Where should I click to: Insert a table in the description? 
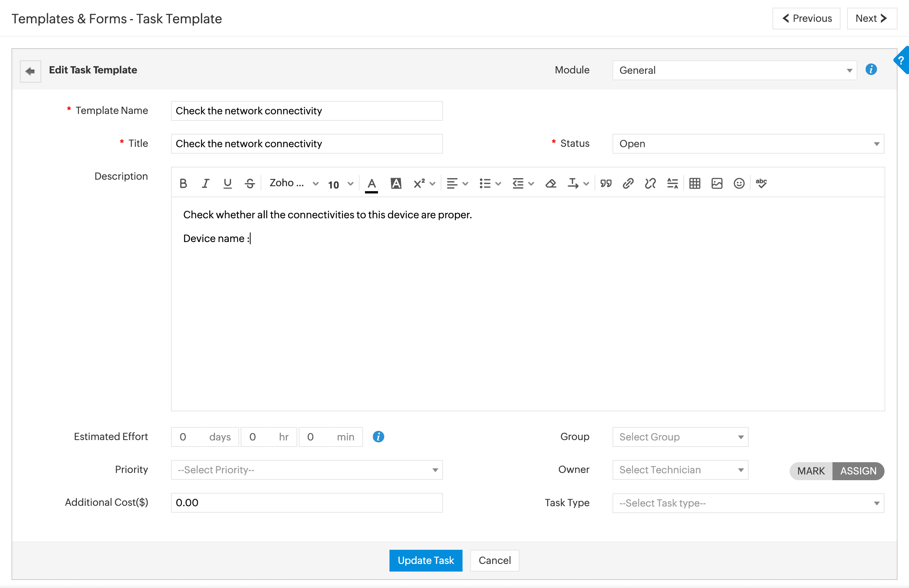pos(695,184)
